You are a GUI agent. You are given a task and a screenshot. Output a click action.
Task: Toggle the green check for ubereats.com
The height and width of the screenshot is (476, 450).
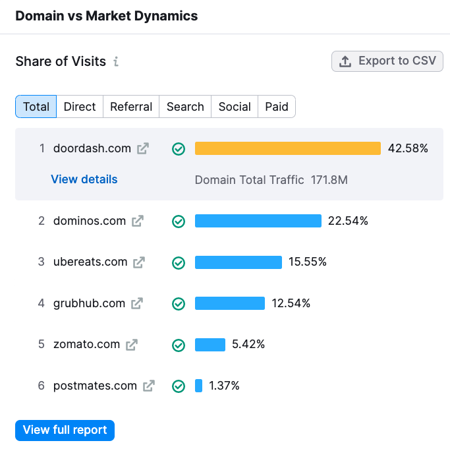(179, 262)
